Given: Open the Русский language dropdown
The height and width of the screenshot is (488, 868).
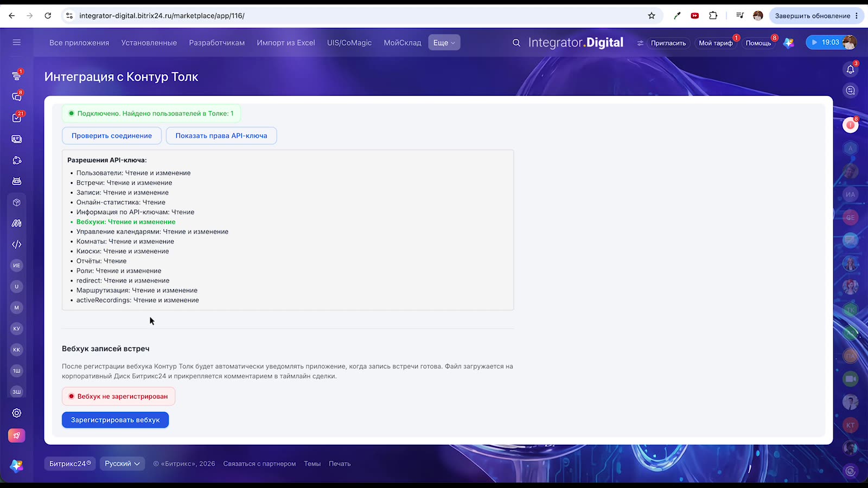Looking at the screenshot, I should pos(122,464).
